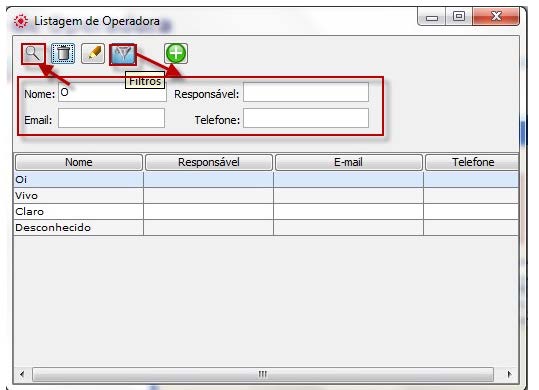Click the trash can delete icon

(63, 54)
